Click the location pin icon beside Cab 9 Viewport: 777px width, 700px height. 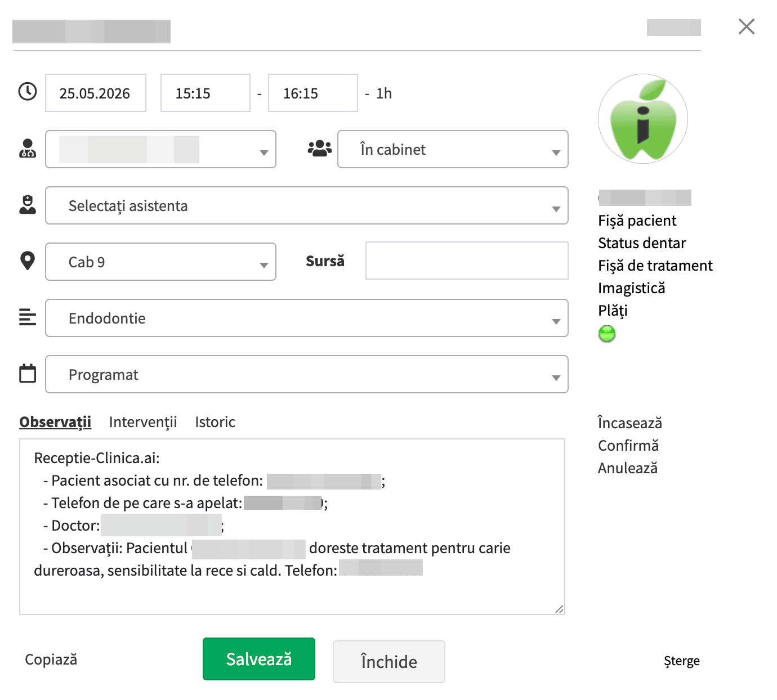pos(26,261)
